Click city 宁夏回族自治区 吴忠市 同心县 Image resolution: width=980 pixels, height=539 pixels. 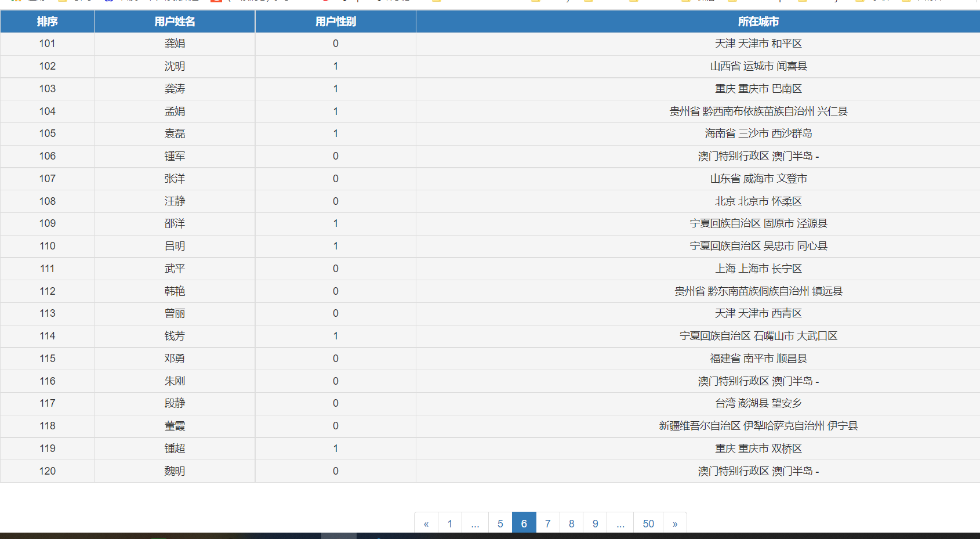[x=758, y=246]
